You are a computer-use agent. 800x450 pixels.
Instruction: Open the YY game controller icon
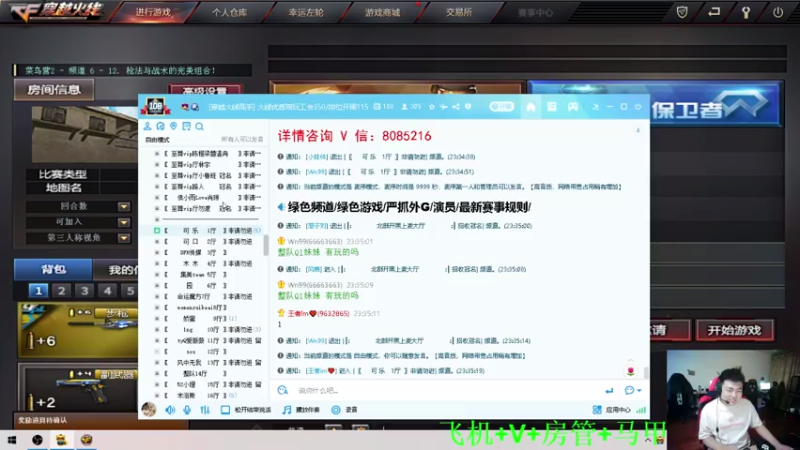(573, 107)
